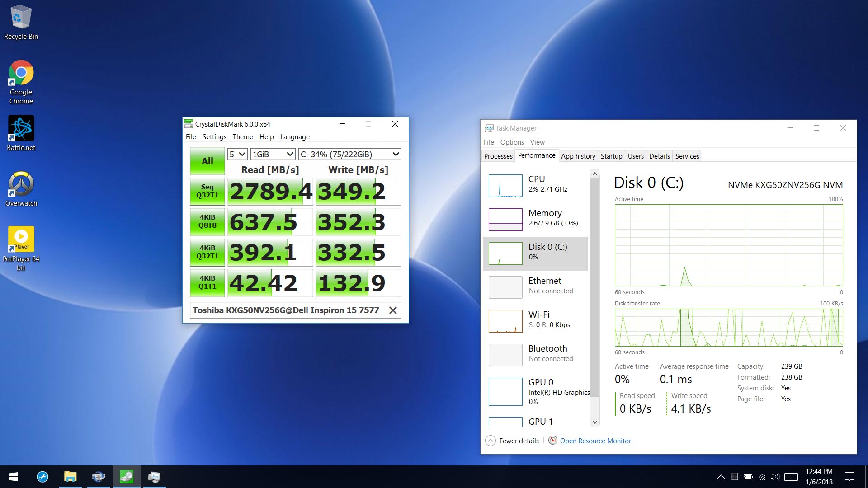The height and width of the screenshot is (488, 868).
Task: Switch to the Details tab
Action: click(660, 156)
